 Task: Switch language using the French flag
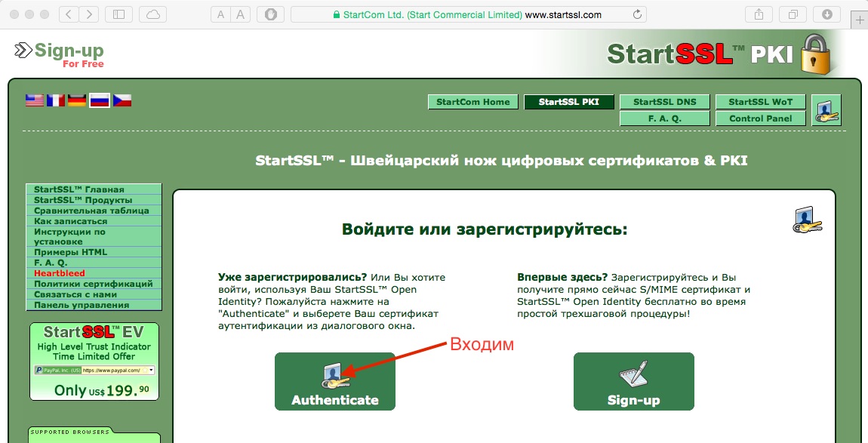pos(56,100)
